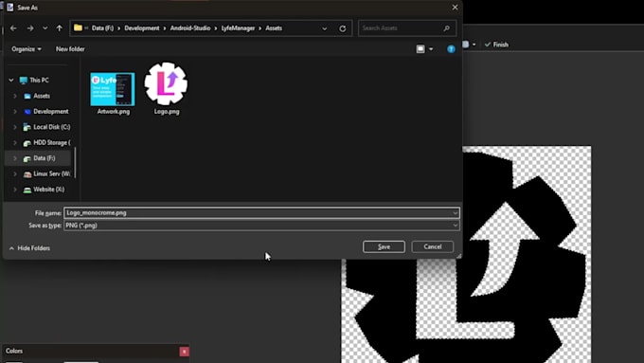644x363 pixels.
Task: Go up one folder level
Action: click(x=60, y=28)
